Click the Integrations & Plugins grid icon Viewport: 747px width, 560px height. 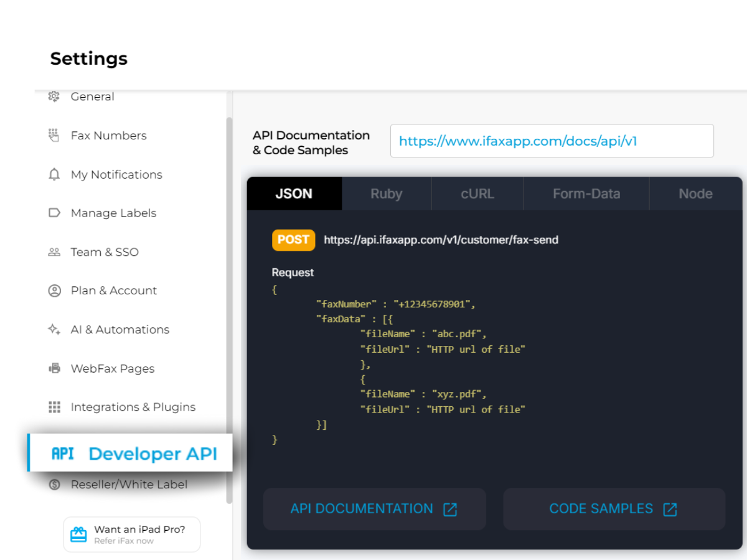[x=54, y=407]
